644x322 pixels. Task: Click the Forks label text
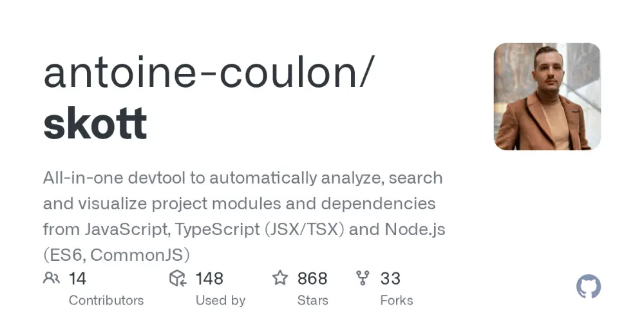(x=396, y=300)
